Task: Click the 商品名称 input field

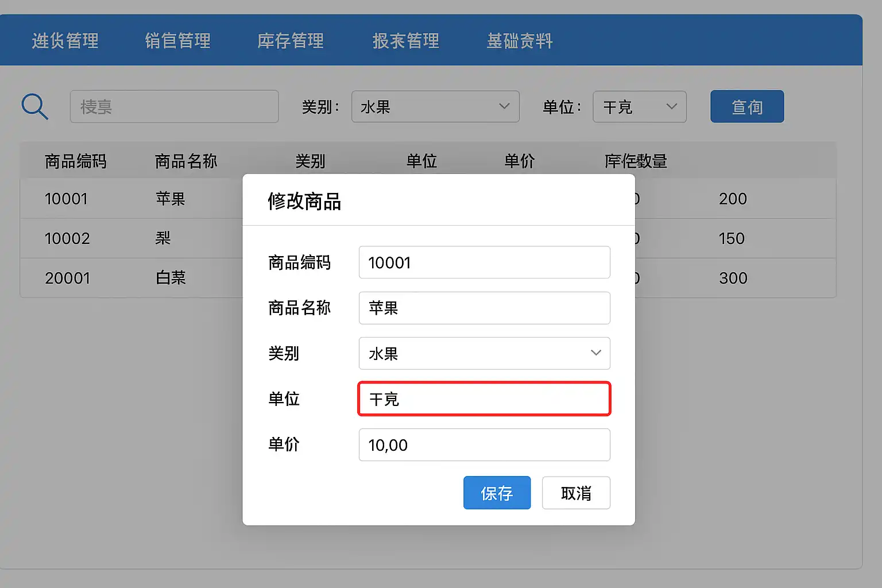Action: [484, 308]
